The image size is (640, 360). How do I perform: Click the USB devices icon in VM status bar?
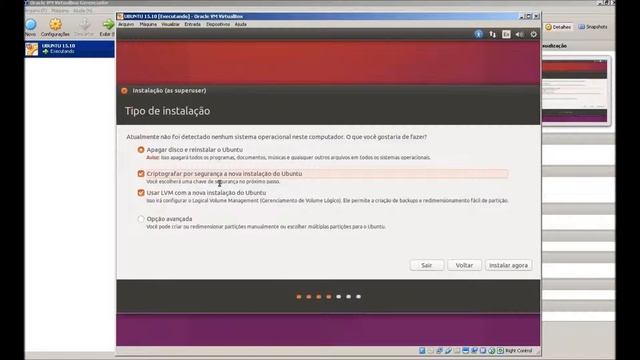click(x=448, y=351)
